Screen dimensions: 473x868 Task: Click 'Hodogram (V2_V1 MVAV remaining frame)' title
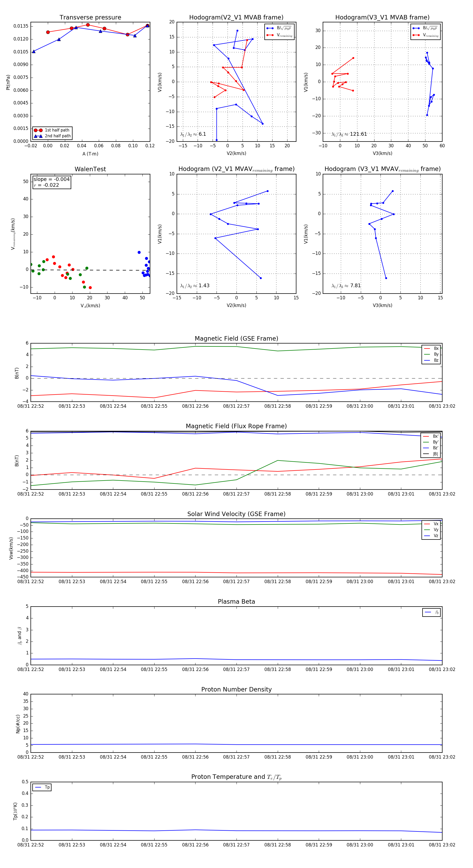[236, 169]
